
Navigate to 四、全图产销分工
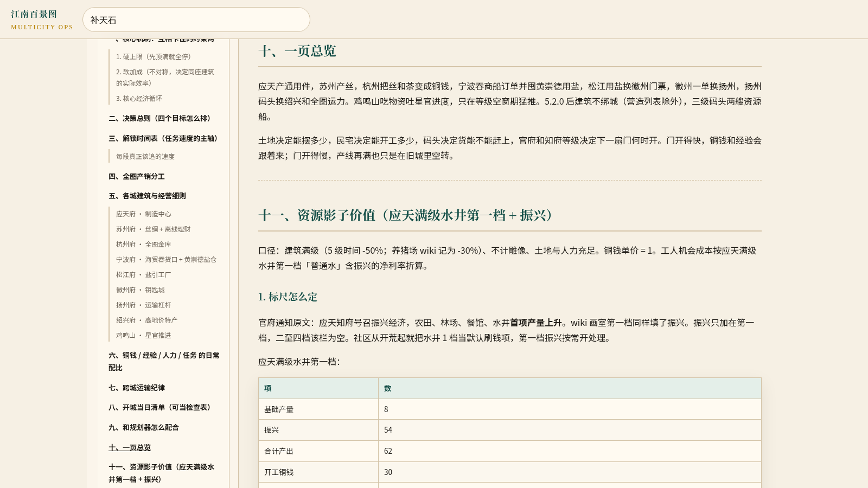[137, 176]
